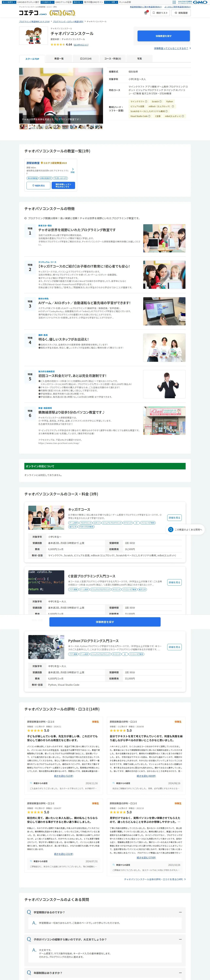Screen dimensions: 210x980
Task: Open the GMOあおぞらネット銀行 top bar link
Action: (x=28, y=2)
